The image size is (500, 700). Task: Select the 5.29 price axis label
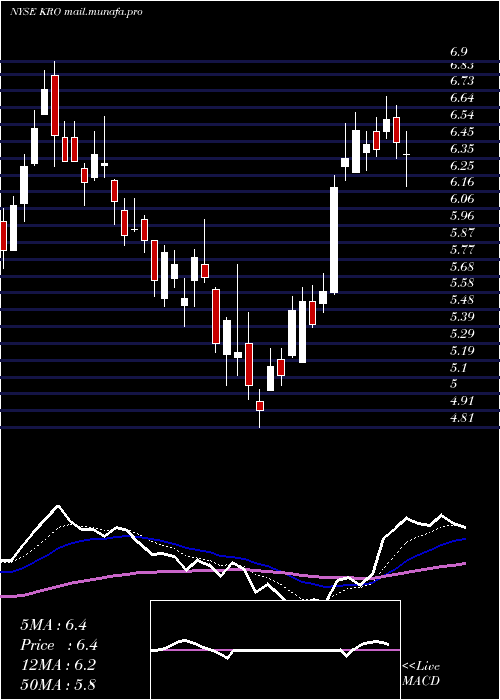coord(462,333)
